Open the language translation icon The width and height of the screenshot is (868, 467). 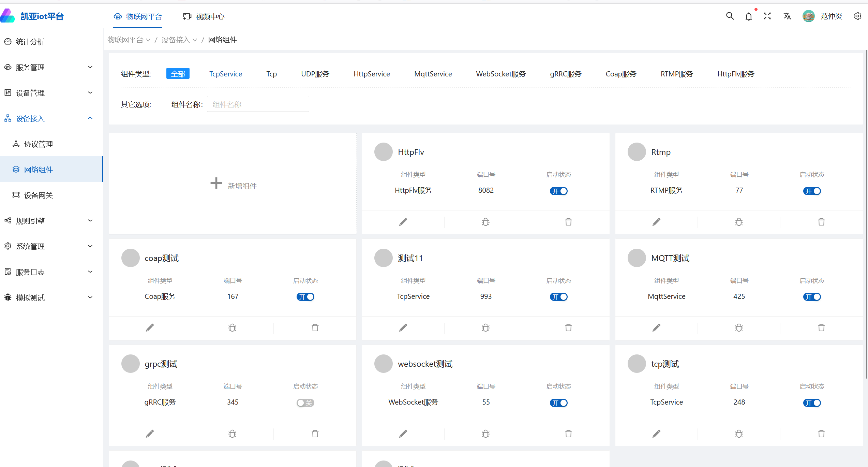coord(787,16)
